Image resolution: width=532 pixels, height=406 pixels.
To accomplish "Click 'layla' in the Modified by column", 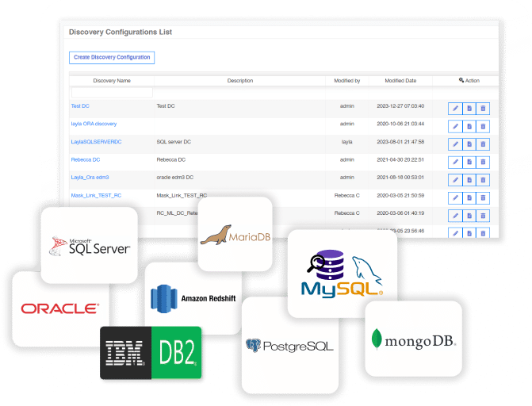I will coord(346,142).
